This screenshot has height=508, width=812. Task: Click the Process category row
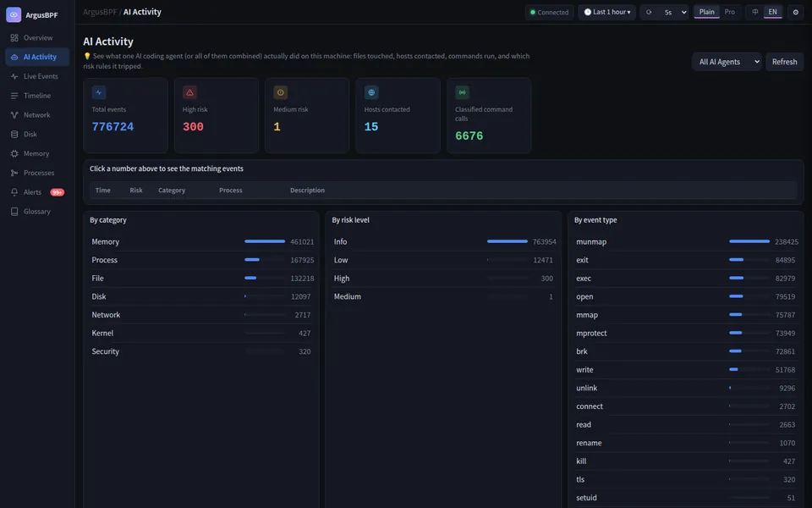click(x=202, y=260)
